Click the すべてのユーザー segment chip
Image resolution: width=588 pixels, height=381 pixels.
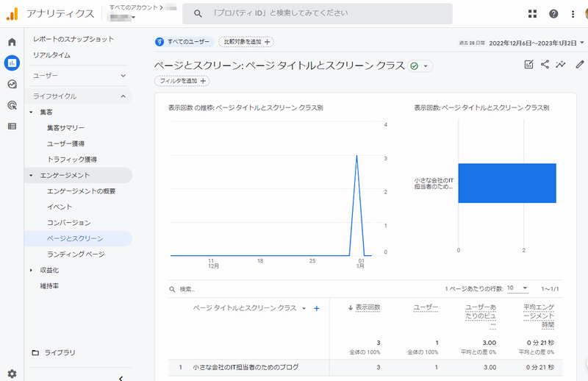coord(184,42)
